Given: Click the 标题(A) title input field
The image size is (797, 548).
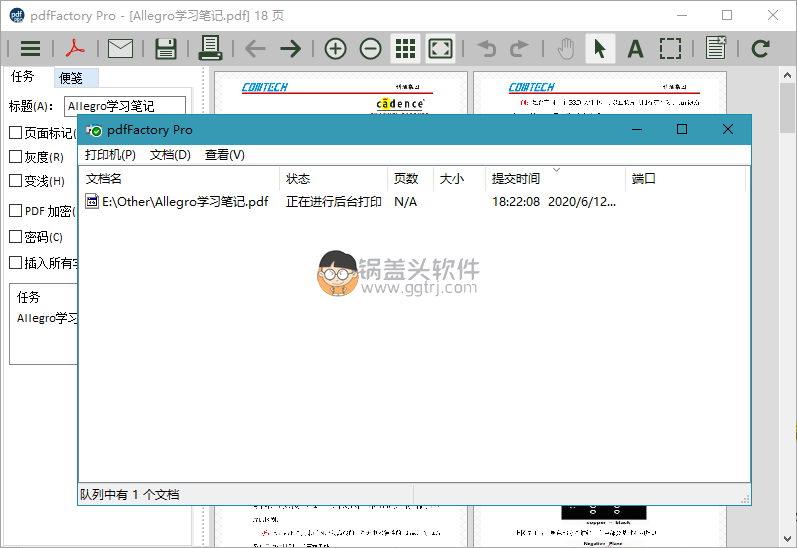Looking at the screenshot, I should 125,106.
